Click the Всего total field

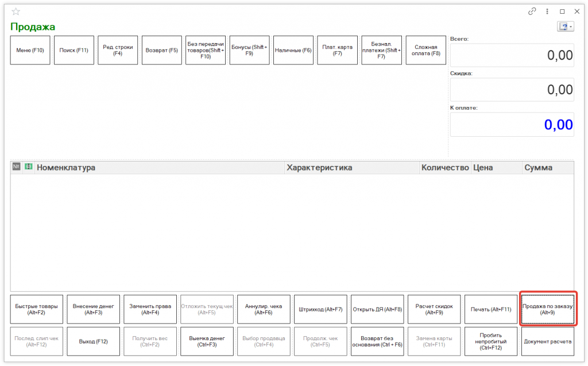512,55
